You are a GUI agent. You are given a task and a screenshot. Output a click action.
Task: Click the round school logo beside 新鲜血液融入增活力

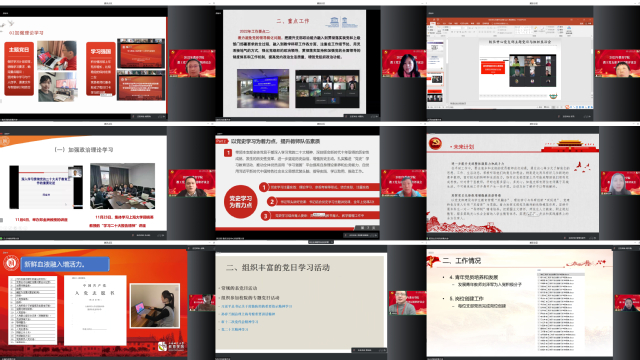[10, 262]
